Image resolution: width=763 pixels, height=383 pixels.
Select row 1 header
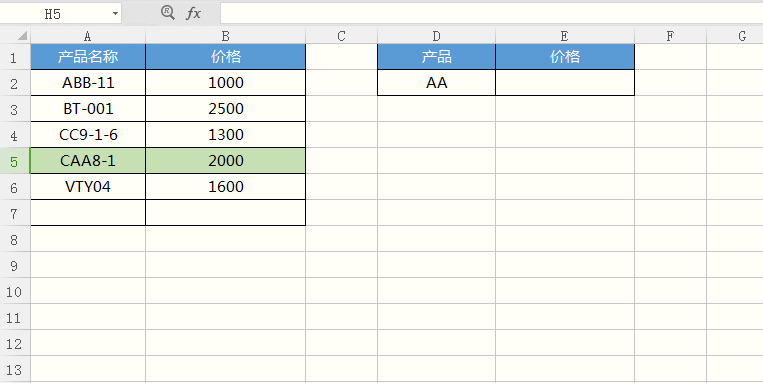14,57
